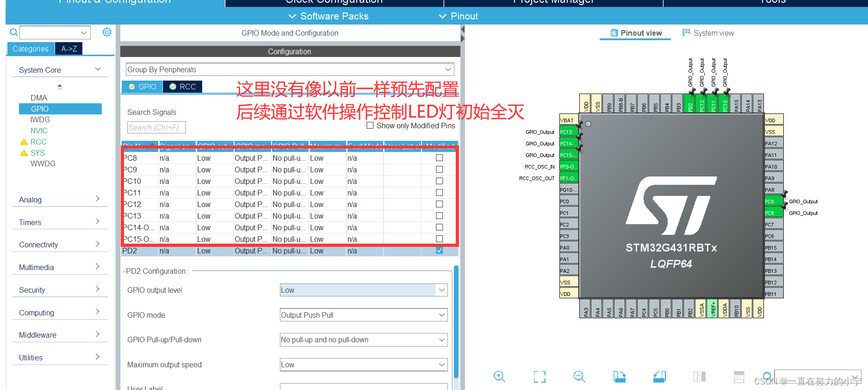The image size is (868, 390).
Task: Click the PC0 pin on the chip
Action: [x=569, y=201]
